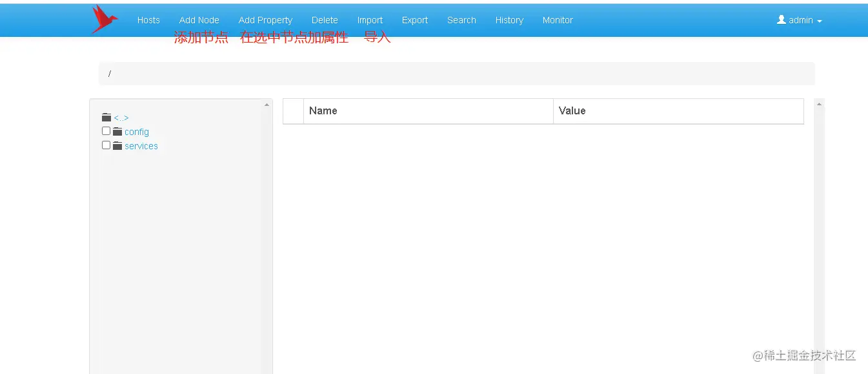Check the services node checkbox

pyautogui.click(x=106, y=145)
